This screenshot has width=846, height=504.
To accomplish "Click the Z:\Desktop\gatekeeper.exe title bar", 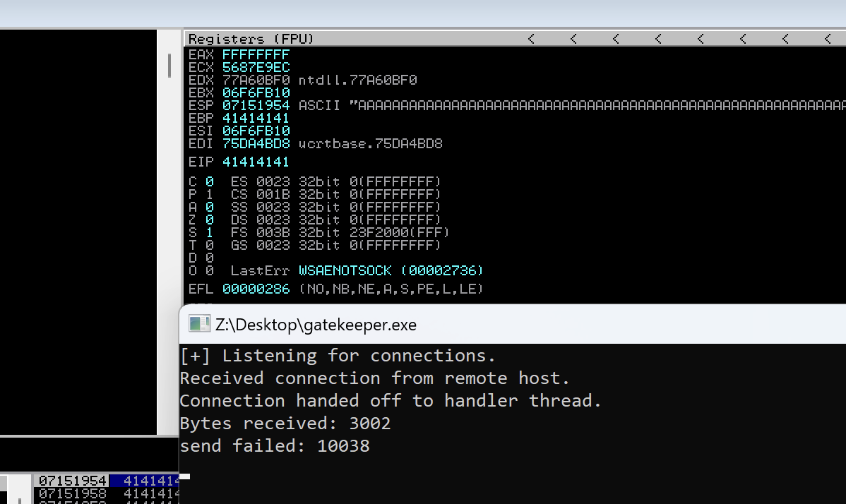I will pos(494,324).
